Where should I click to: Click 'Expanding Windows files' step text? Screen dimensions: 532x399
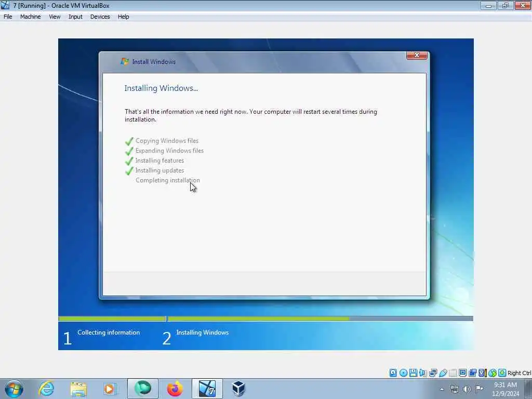[x=169, y=151]
